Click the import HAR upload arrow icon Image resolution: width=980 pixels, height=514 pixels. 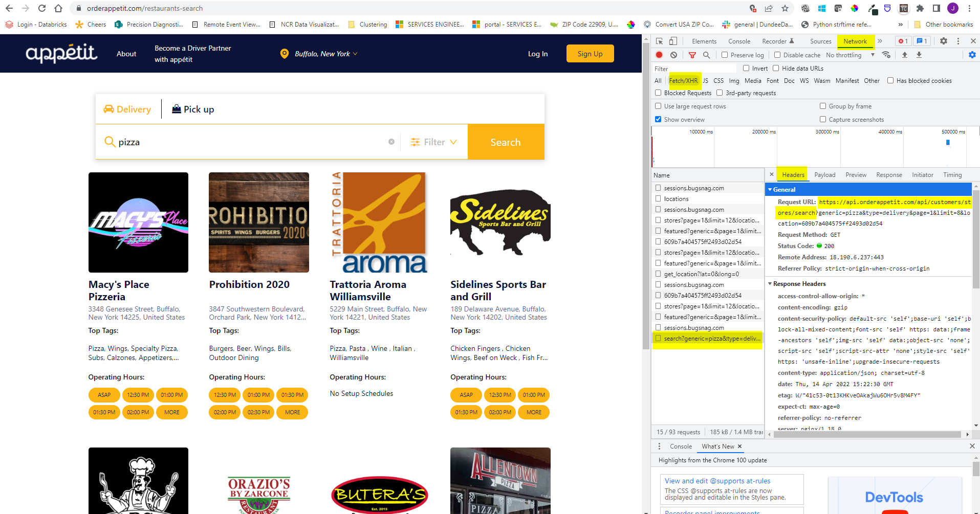click(905, 55)
